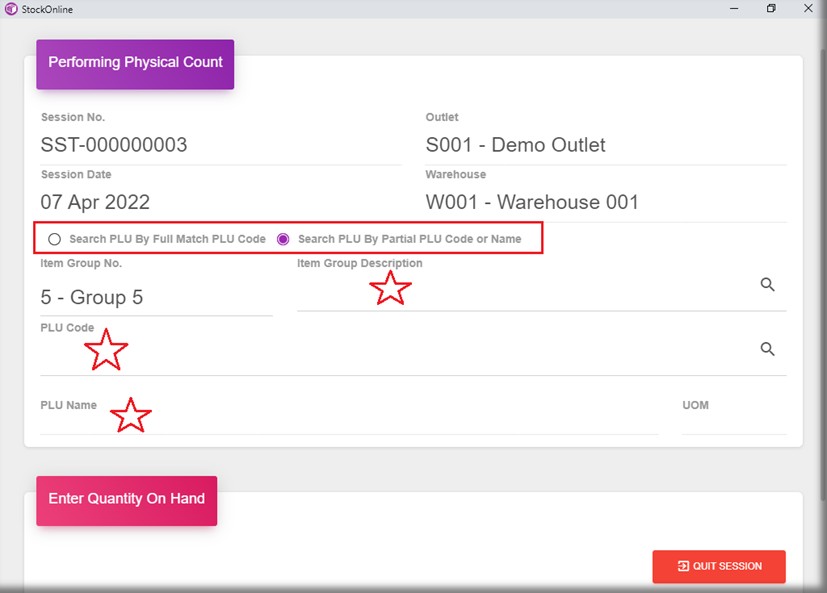Click the Item Group No. field
Image resolution: width=827 pixels, height=593 pixels.
pyautogui.click(x=155, y=298)
